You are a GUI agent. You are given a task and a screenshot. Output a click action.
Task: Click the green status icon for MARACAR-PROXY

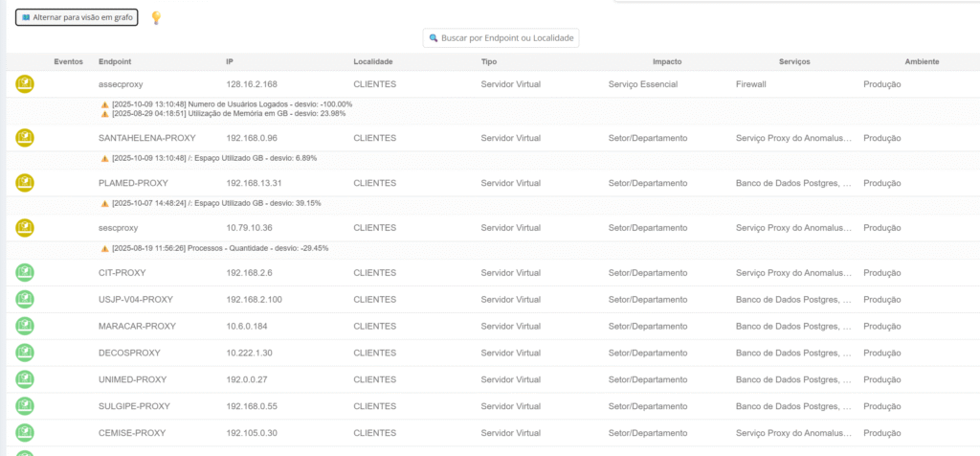(x=25, y=327)
